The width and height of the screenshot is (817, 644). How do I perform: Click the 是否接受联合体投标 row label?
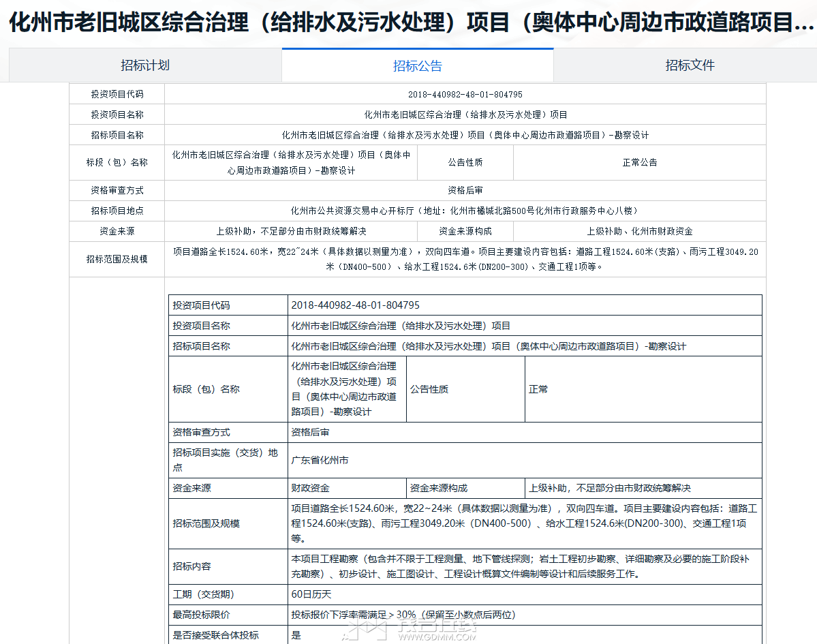tap(216, 635)
